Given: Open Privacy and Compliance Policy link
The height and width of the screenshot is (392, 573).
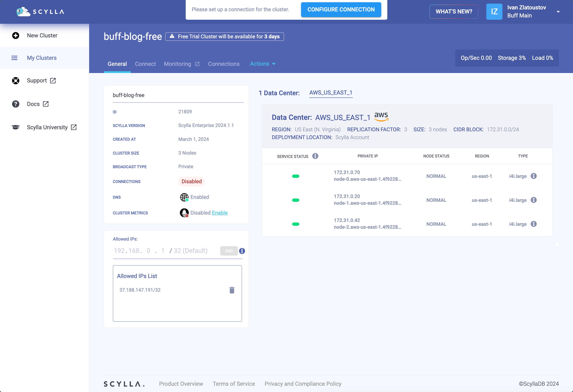Looking at the screenshot, I should click(303, 384).
